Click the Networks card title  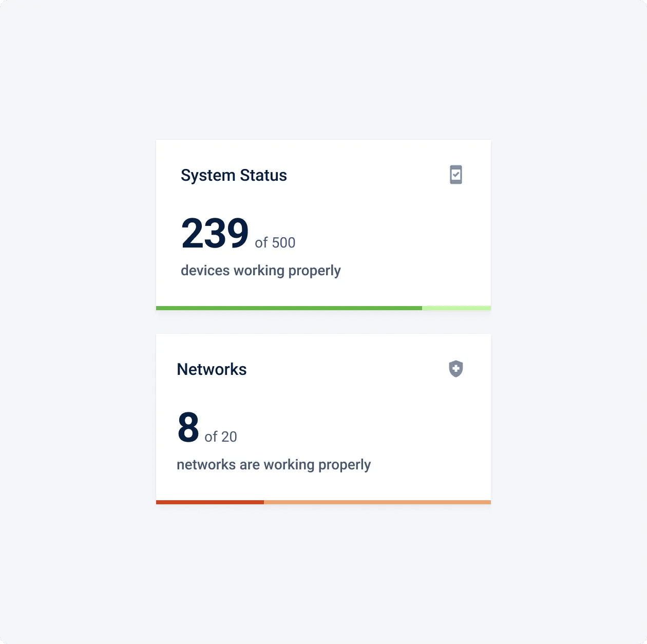click(212, 370)
